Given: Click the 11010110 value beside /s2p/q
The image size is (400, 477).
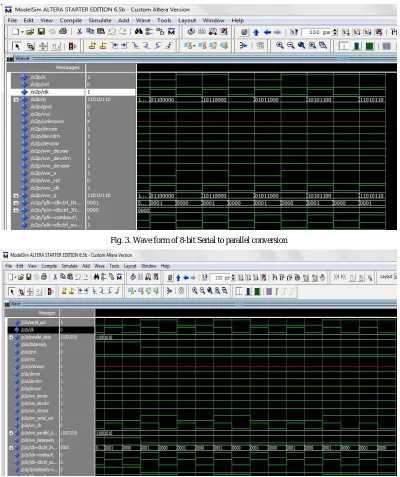Looking at the screenshot, I should point(99,99).
